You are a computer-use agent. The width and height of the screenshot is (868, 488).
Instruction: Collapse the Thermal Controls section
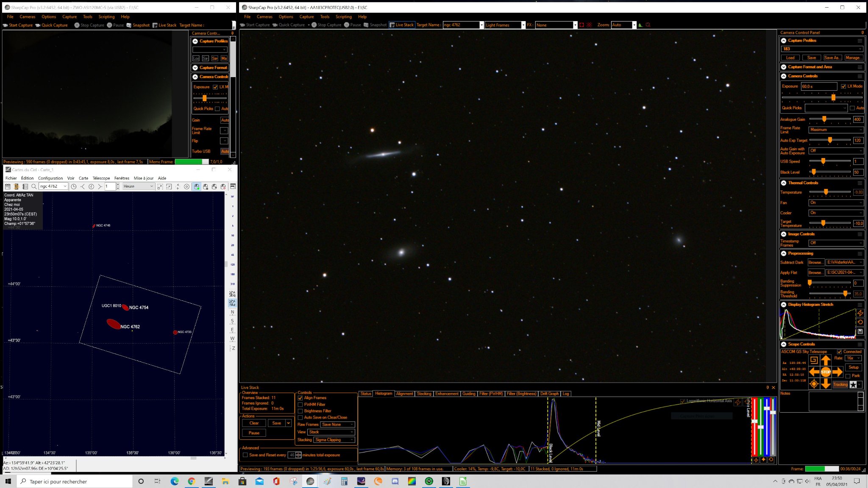(784, 183)
